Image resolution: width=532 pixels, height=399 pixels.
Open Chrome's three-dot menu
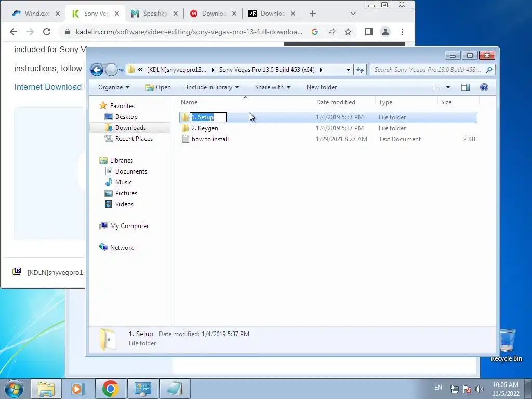[x=403, y=32]
